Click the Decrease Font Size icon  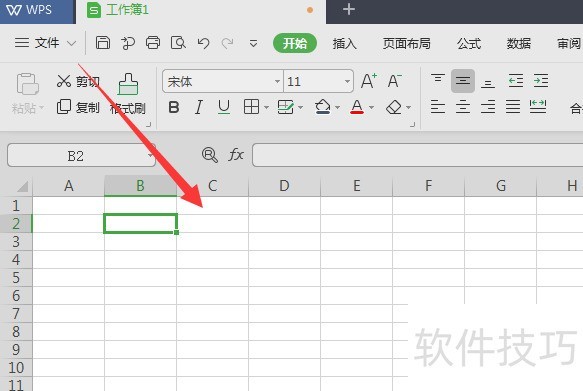(394, 81)
